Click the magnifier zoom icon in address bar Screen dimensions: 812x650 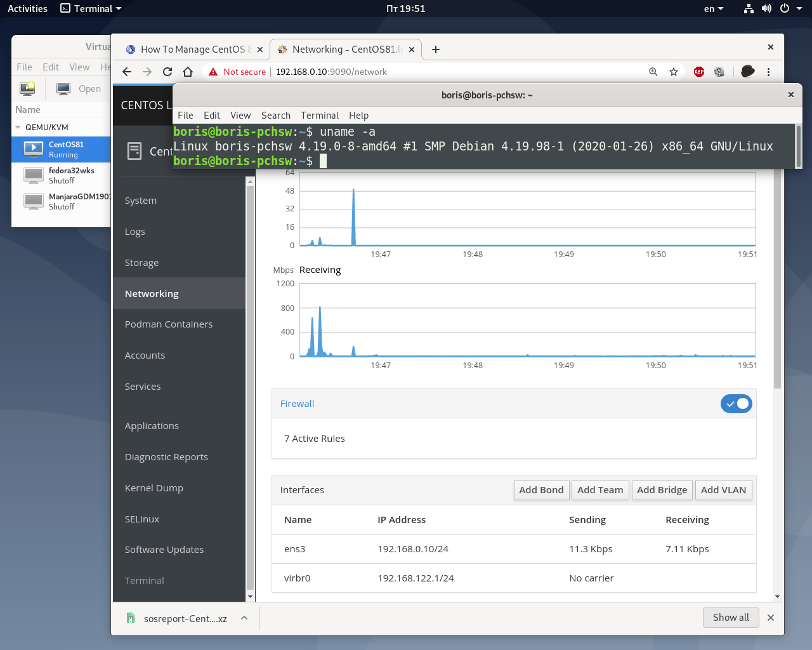pyautogui.click(x=653, y=72)
